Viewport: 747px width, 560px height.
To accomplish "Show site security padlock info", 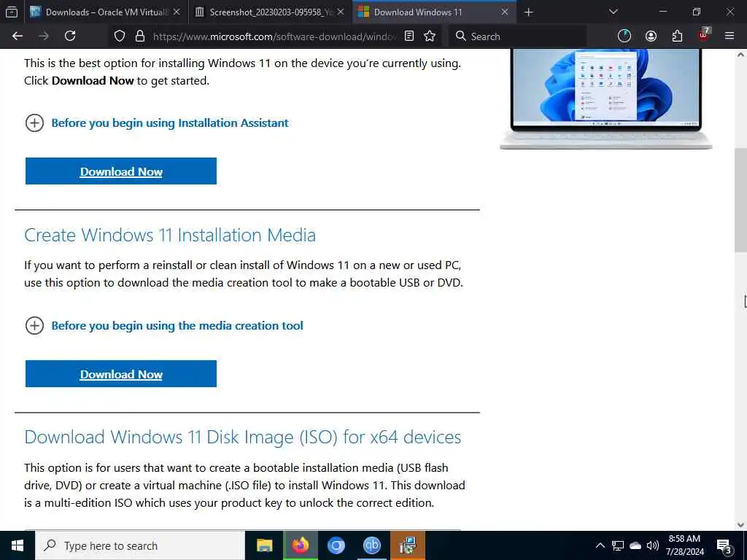I will (x=139, y=36).
